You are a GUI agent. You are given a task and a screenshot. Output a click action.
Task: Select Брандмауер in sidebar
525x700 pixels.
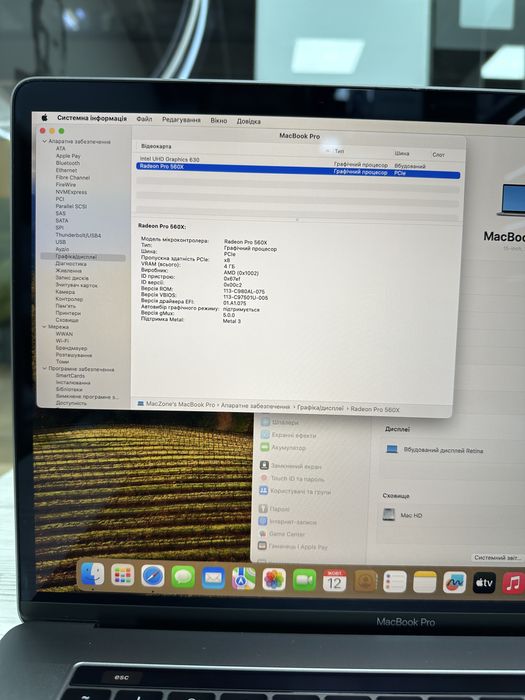[x=71, y=348]
